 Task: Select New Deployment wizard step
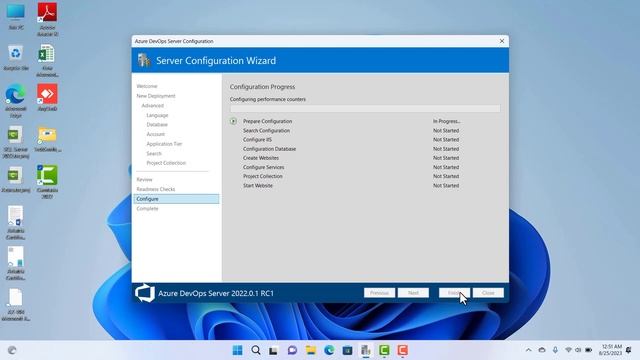[156, 96]
